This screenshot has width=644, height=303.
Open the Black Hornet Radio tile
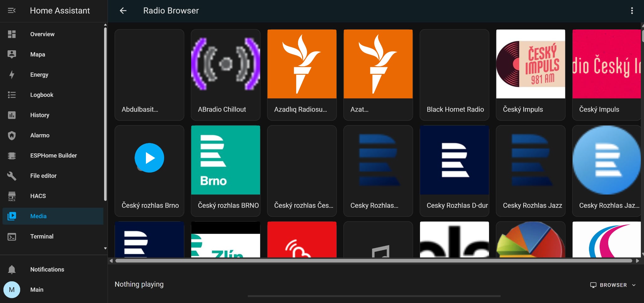(454, 75)
